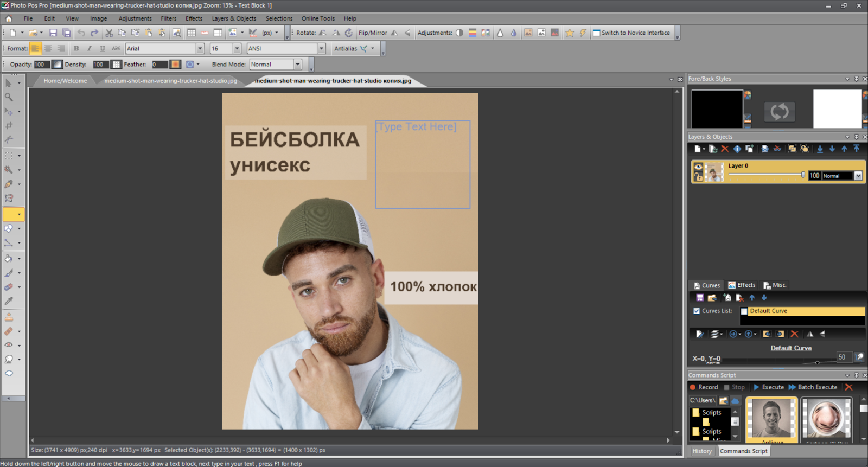
Task: Delete layer with the red X icon
Action: tap(725, 149)
